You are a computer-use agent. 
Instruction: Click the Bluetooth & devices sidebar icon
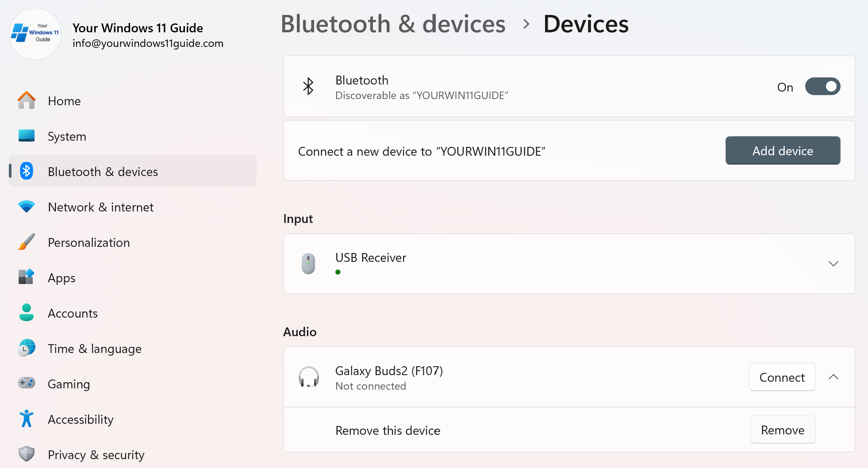click(27, 171)
